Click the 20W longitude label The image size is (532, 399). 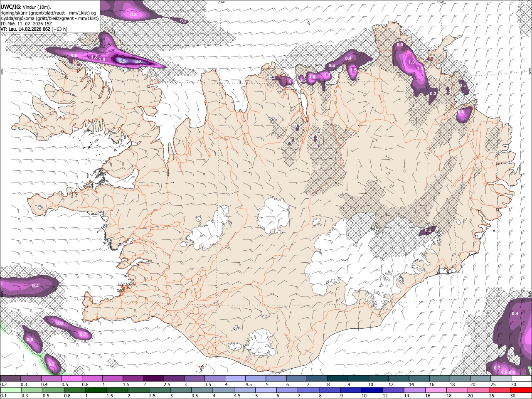[x=221, y=2]
